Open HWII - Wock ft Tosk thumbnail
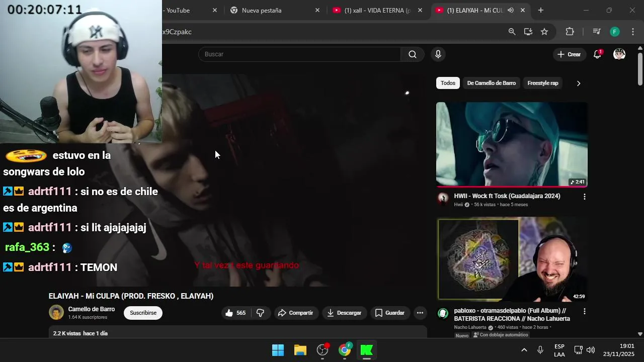This screenshot has width=644, height=362. [512, 145]
